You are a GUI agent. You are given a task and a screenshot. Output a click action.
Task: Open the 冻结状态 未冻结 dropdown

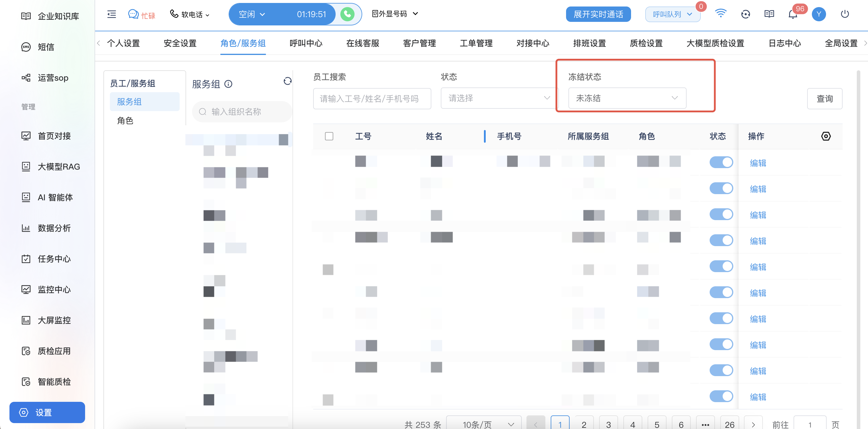tap(627, 98)
